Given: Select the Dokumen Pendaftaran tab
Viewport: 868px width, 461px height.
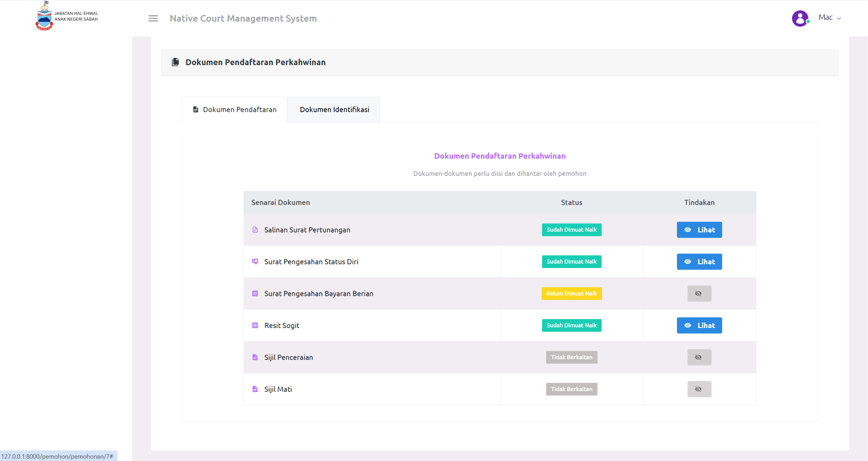Looking at the screenshot, I should pyautogui.click(x=235, y=110).
